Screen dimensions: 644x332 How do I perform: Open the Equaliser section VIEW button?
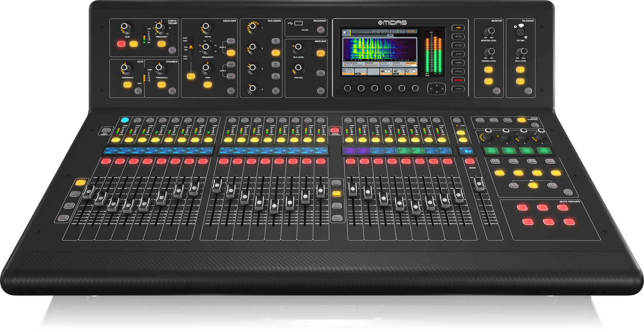click(x=231, y=91)
